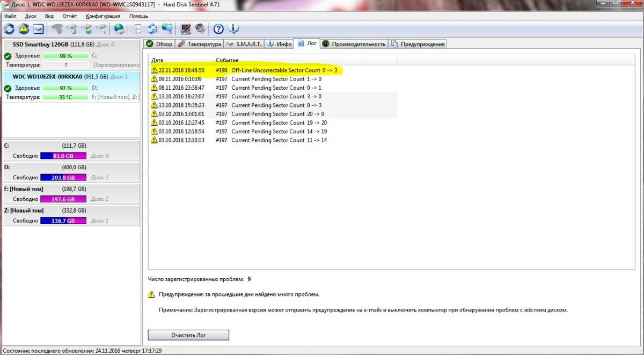
Task: Open the Файл menu
Action: [x=10, y=16]
